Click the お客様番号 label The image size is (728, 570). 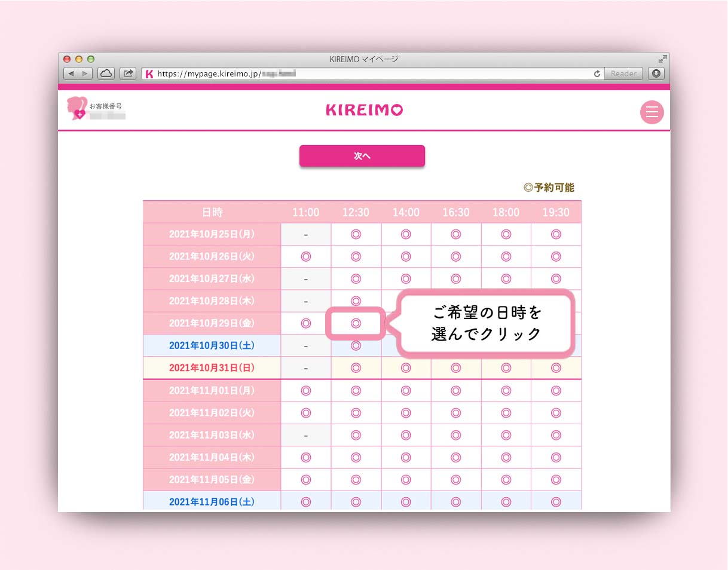point(106,106)
